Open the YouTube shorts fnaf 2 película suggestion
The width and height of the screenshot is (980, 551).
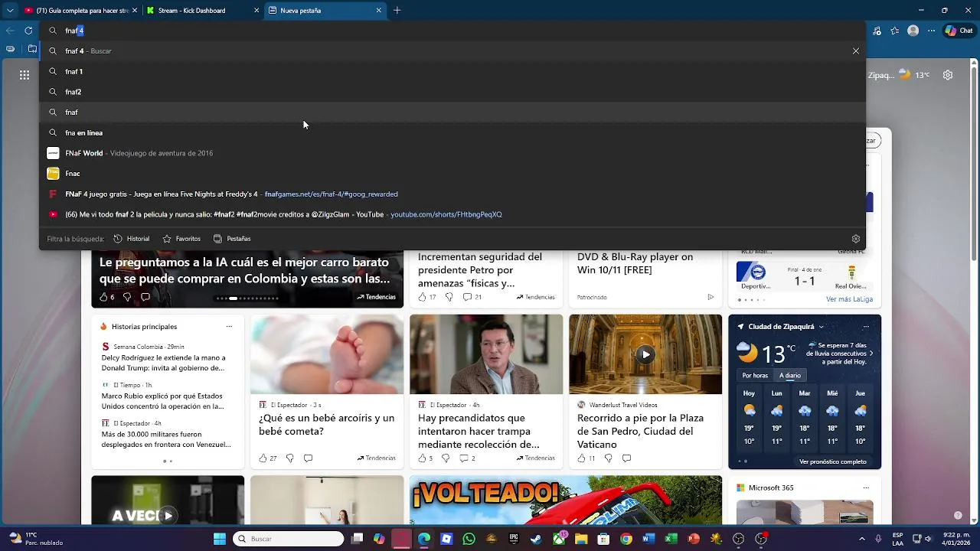[452, 214]
